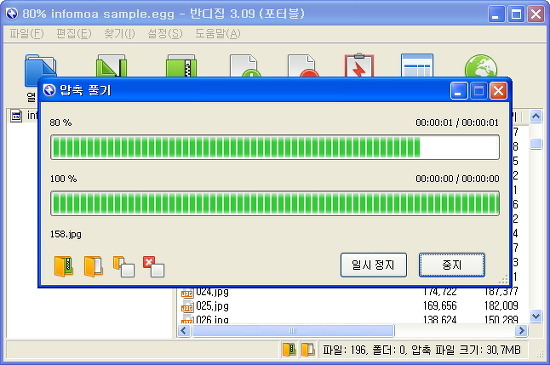Click the green zip new-archive toolbar icon

(x=181, y=66)
